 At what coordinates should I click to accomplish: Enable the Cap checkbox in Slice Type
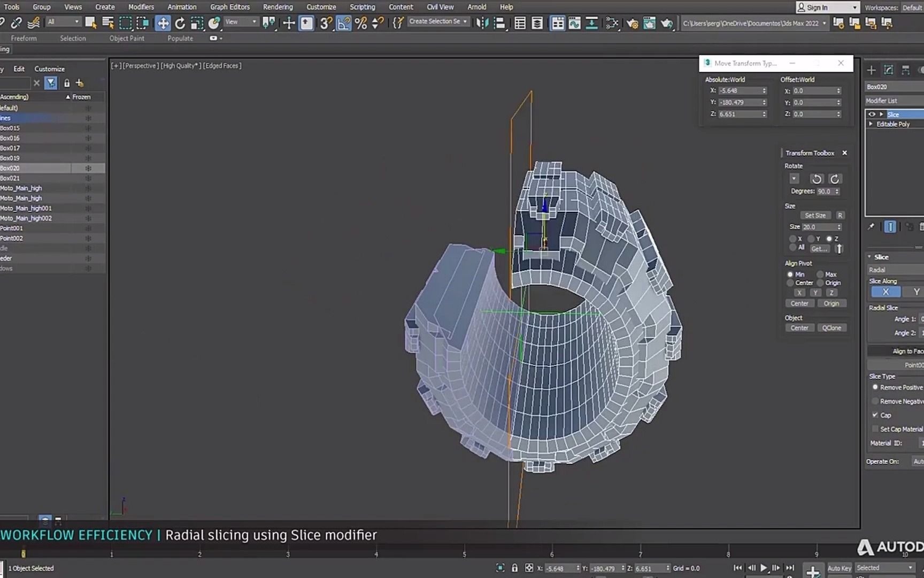pos(875,415)
